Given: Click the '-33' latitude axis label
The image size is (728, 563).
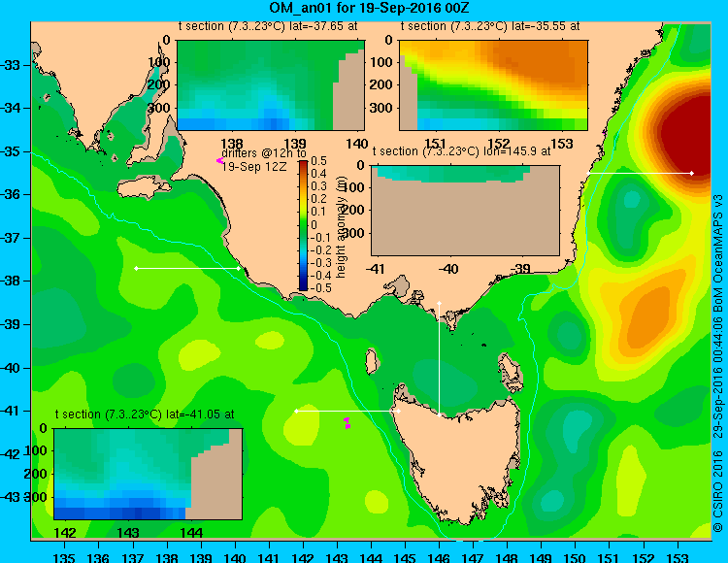Looking at the screenshot, I should tap(11, 65).
